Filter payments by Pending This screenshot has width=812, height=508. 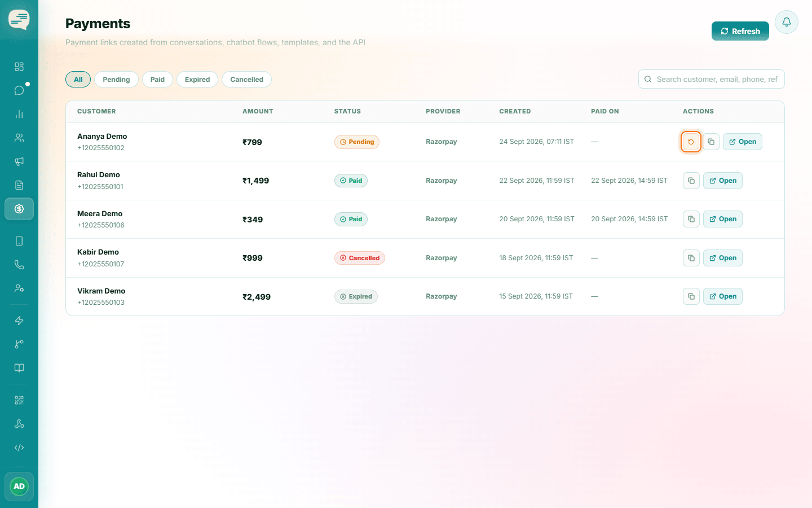coord(116,80)
